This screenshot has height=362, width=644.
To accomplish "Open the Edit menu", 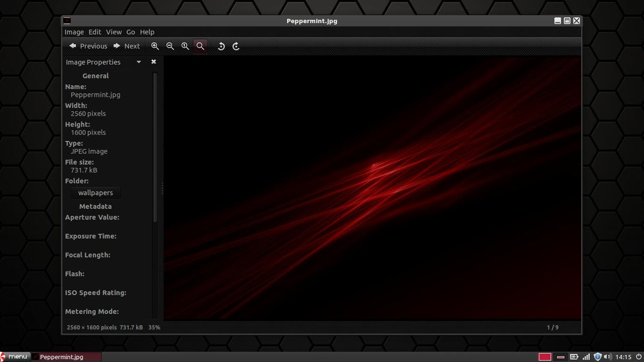I will click(95, 32).
